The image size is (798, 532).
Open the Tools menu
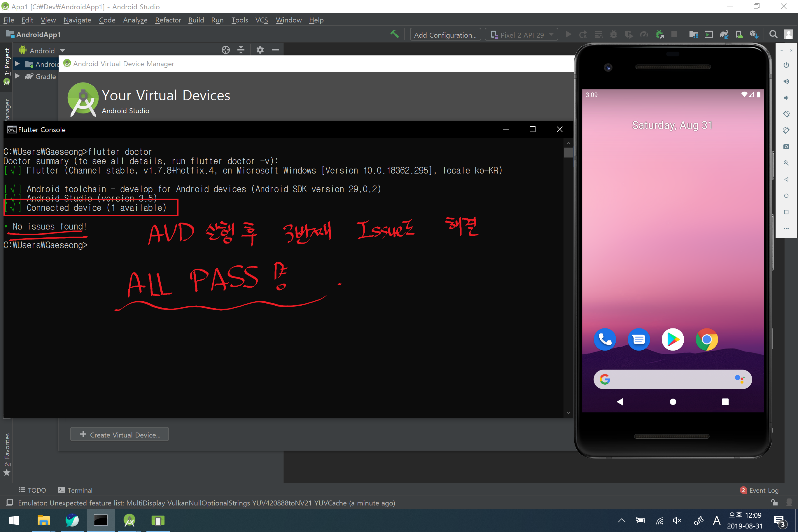point(239,20)
